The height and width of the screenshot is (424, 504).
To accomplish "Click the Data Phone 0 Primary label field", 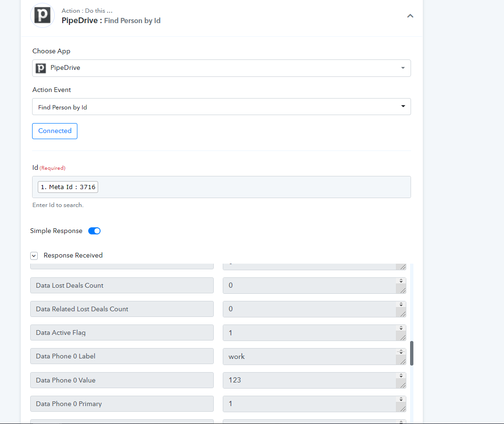I will (x=122, y=404).
